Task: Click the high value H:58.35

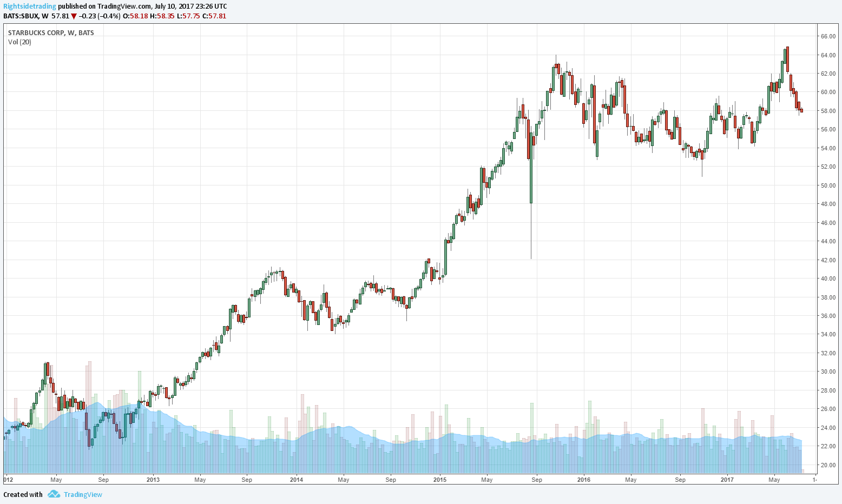Action: click(x=163, y=16)
